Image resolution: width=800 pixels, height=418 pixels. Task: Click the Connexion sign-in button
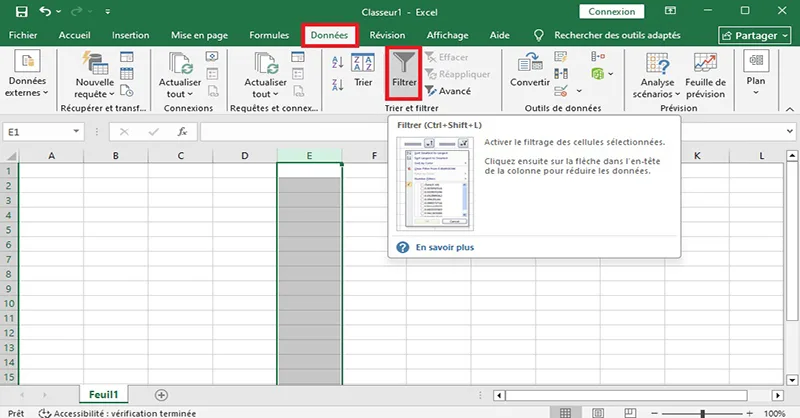(x=612, y=11)
